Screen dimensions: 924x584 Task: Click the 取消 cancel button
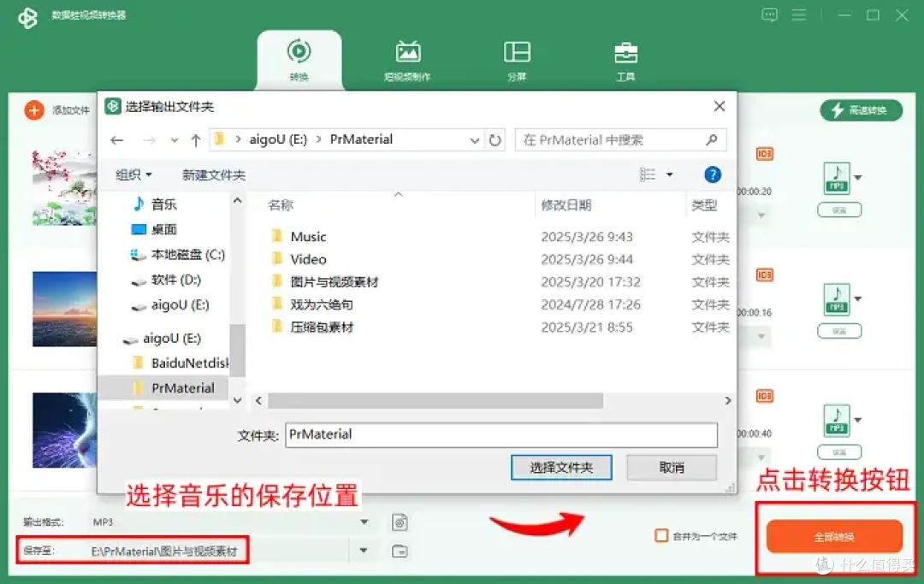672,468
